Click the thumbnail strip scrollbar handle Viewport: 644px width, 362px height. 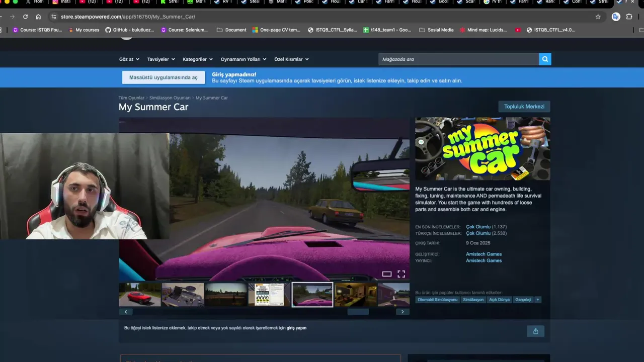tap(358, 312)
